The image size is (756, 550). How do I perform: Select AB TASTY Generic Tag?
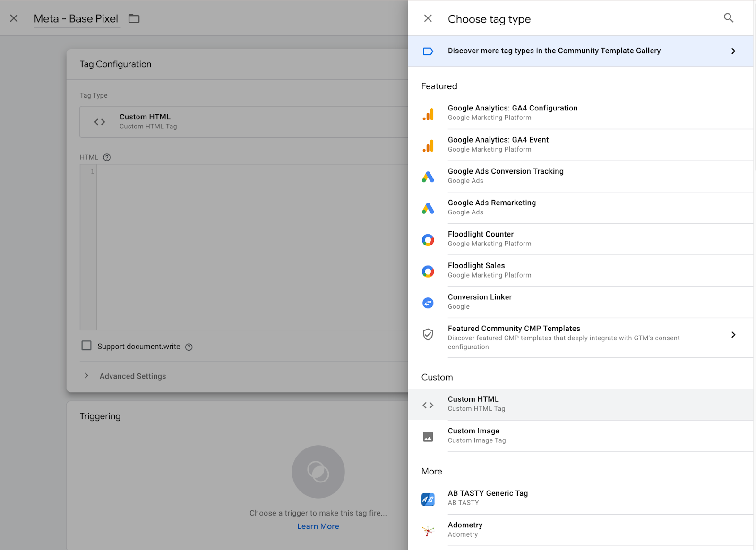581,498
